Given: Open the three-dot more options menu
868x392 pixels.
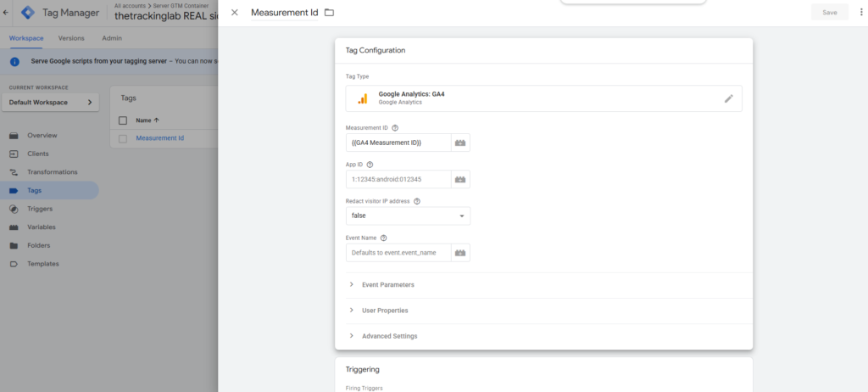Looking at the screenshot, I should tap(861, 12).
